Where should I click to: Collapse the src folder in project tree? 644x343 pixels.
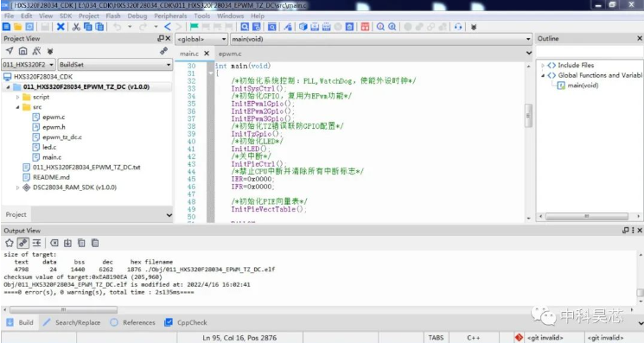point(17,107)
